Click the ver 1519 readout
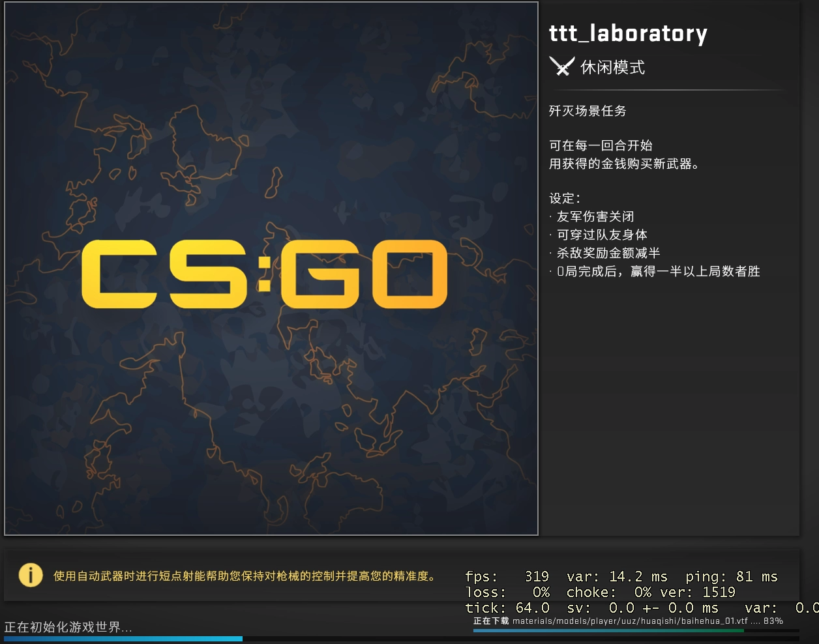This screenshot has height=644, width=819. [697, 593]
